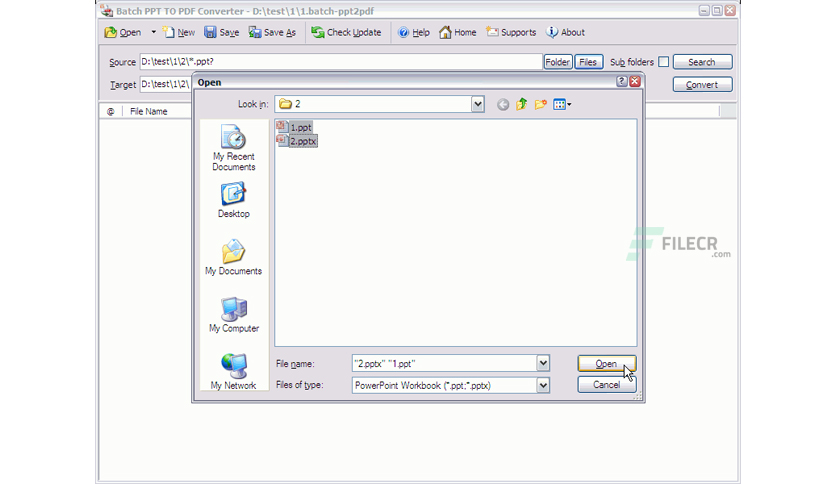Screen dimensions: 836x484
Task: Open My Computer in the places bar
Action: point(234,315)
